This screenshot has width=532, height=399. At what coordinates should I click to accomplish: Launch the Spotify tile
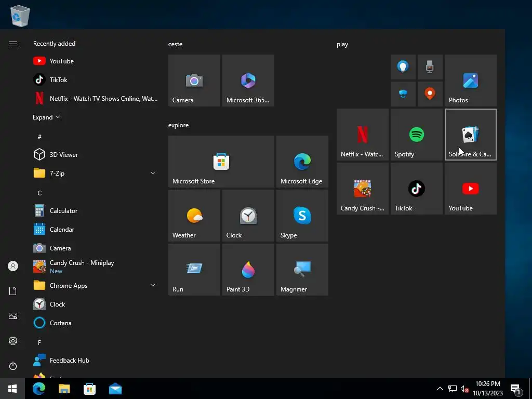point(417,135)
